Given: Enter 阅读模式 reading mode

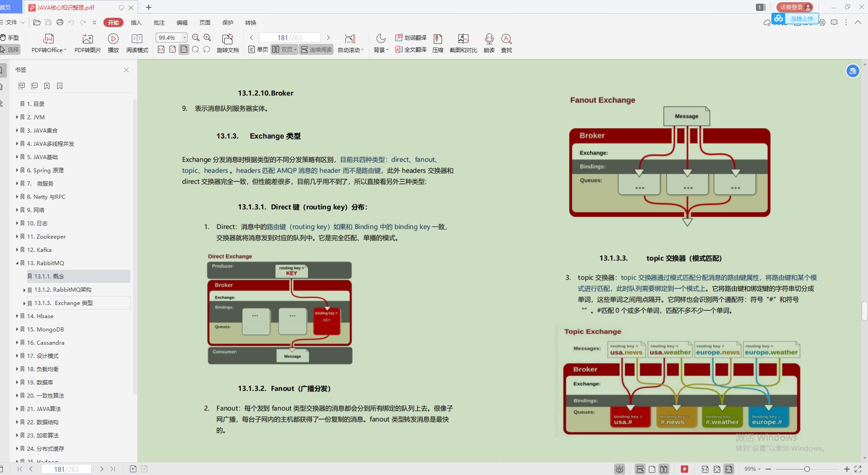Looking at the screenshot, I should point(137,43).
